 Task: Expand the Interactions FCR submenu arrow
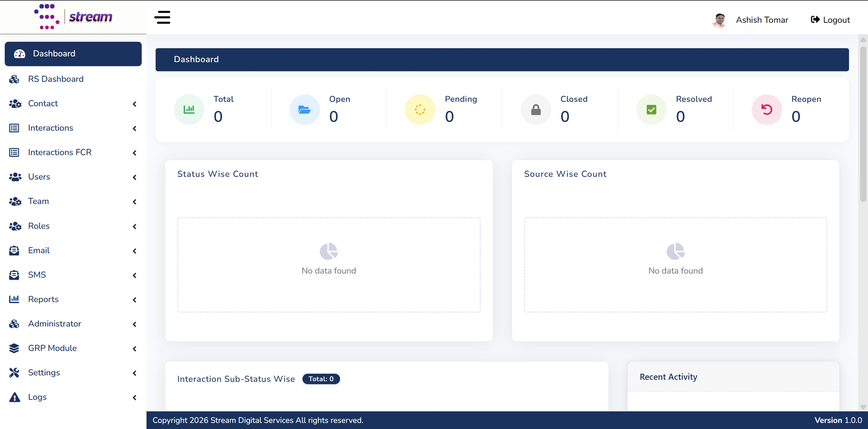click(135, 153)
